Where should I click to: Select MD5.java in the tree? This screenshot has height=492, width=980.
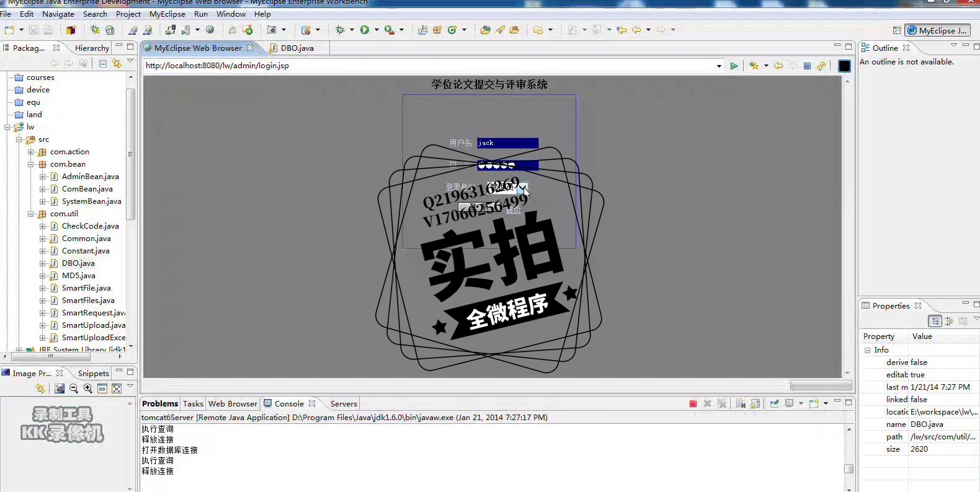click(78, 276)
